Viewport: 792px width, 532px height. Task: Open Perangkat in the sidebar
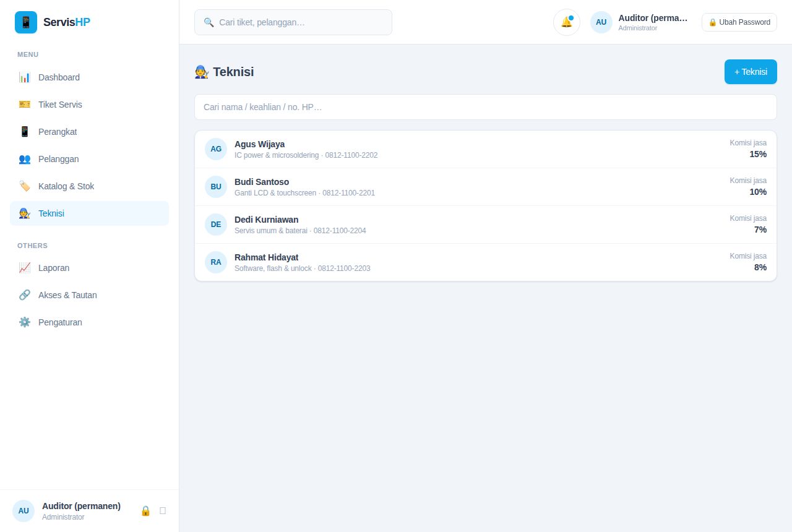tap(89, 132)
